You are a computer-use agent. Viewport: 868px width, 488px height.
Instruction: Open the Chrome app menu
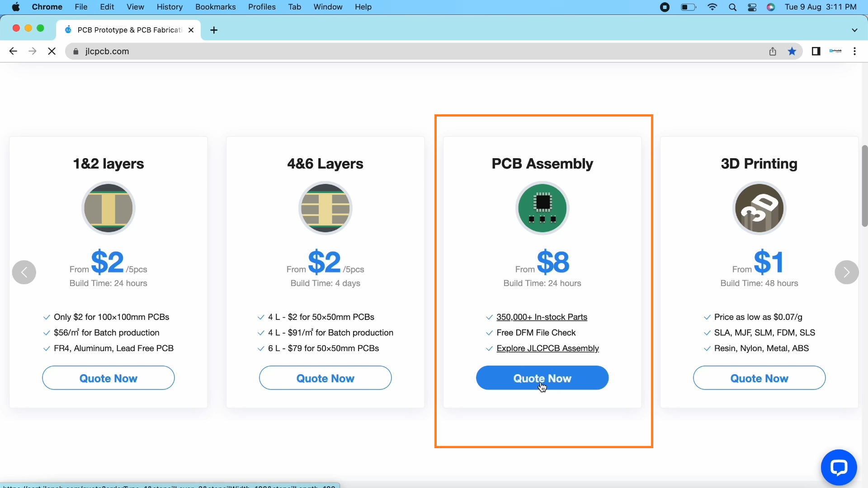(47, 7)
